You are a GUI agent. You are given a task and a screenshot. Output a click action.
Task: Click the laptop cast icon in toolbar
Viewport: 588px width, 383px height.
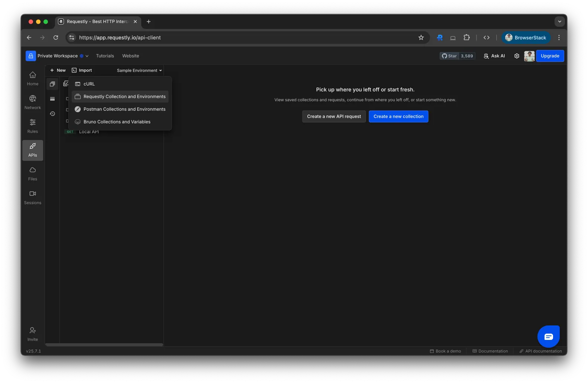(x=453, y=38)
